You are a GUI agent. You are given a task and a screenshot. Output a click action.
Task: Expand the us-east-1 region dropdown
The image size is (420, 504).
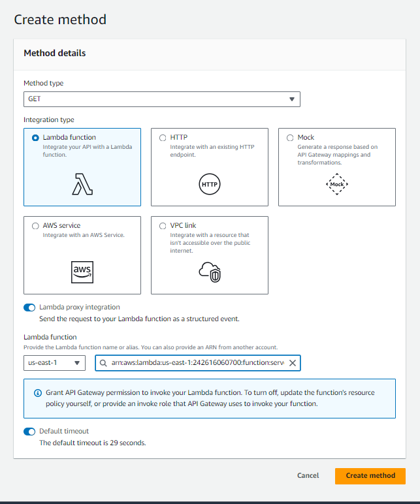click(x=54, y=363)
